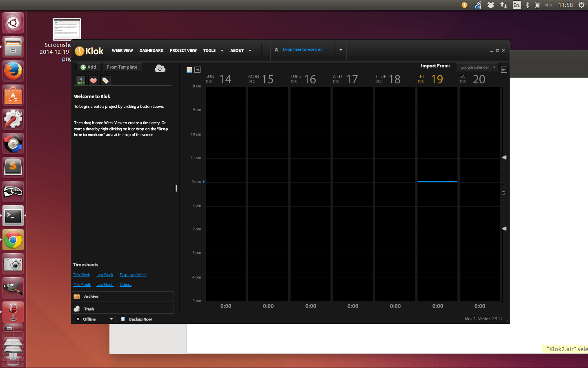The height and width of the screenshot is (368, 588).
Task: Click the calendar vertical scrollbar grip
Action: 503,193
